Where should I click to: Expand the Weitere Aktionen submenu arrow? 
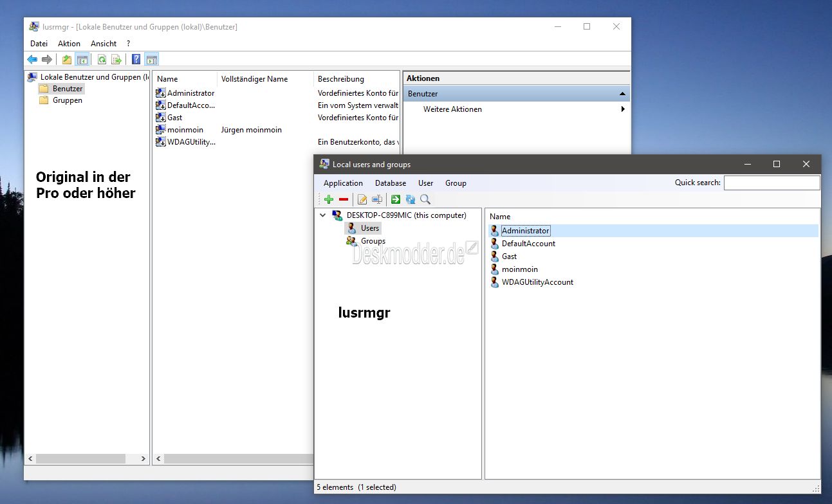click(x=623, y=109)
